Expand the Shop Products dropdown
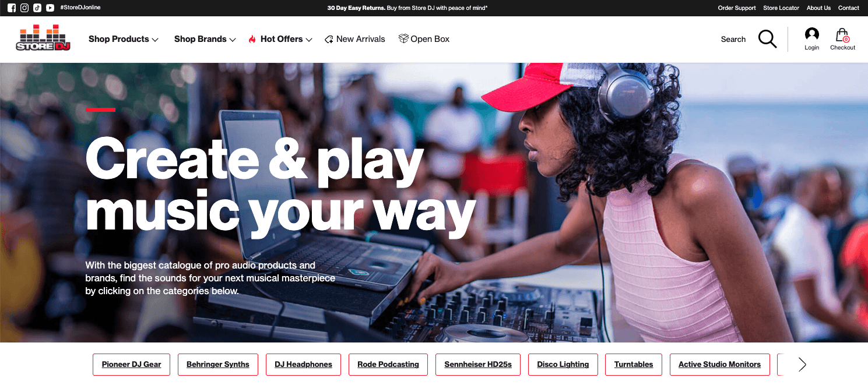 tap(124, 39)
